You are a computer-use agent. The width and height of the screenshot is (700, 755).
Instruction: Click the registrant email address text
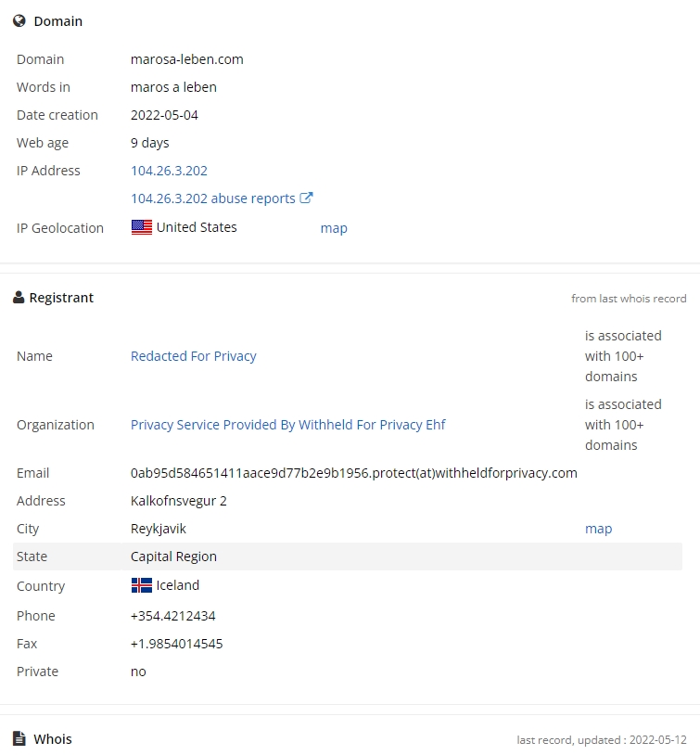(354, 473)
